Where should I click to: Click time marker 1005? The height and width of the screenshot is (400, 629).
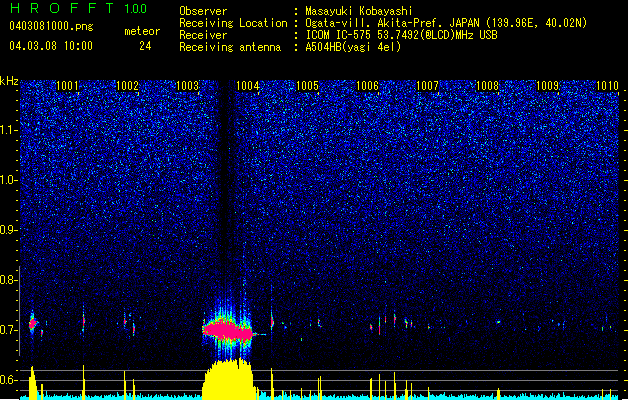tap(307, 86)
